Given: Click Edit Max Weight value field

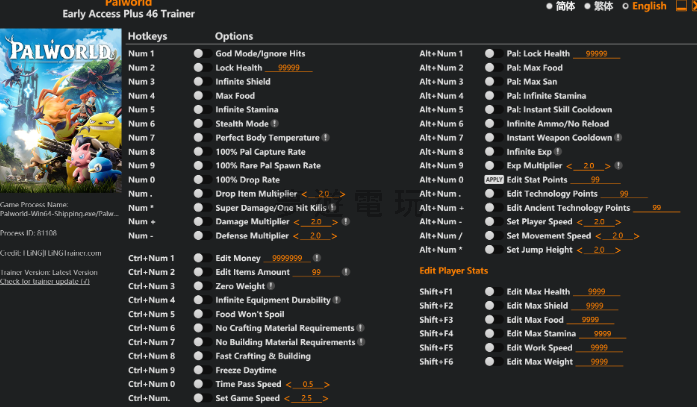Looking at the screenshot, I should coord(599,362).
